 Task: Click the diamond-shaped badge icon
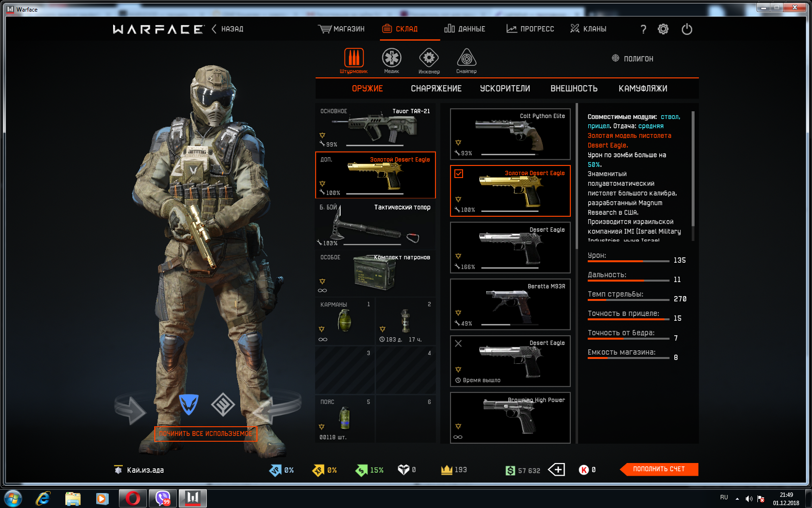(x=223, y=404)
